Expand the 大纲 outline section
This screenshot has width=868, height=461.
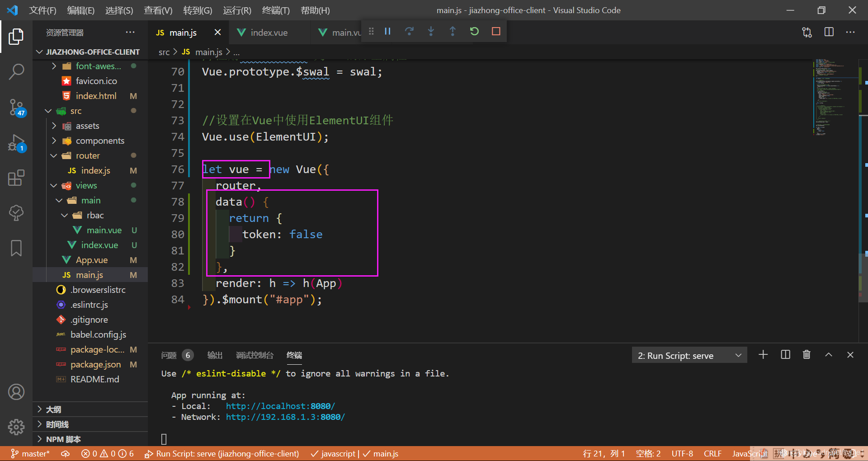click(x=90, y=409)
